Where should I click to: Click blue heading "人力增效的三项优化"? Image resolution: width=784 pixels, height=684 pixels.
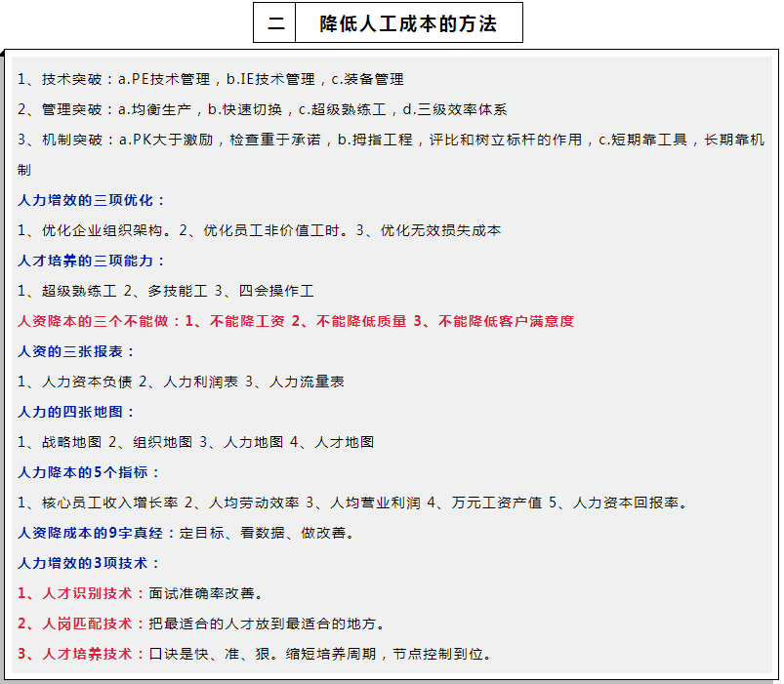(x=92, y=200)
